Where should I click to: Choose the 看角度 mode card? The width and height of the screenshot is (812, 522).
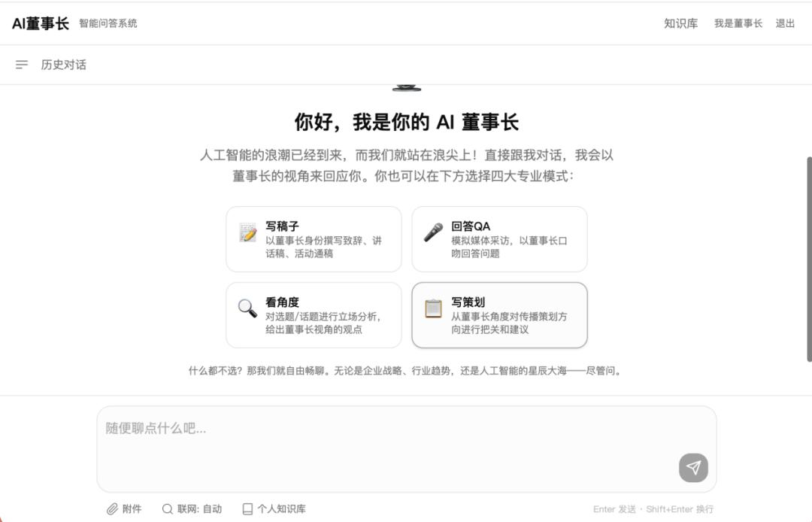pos(314,315)
